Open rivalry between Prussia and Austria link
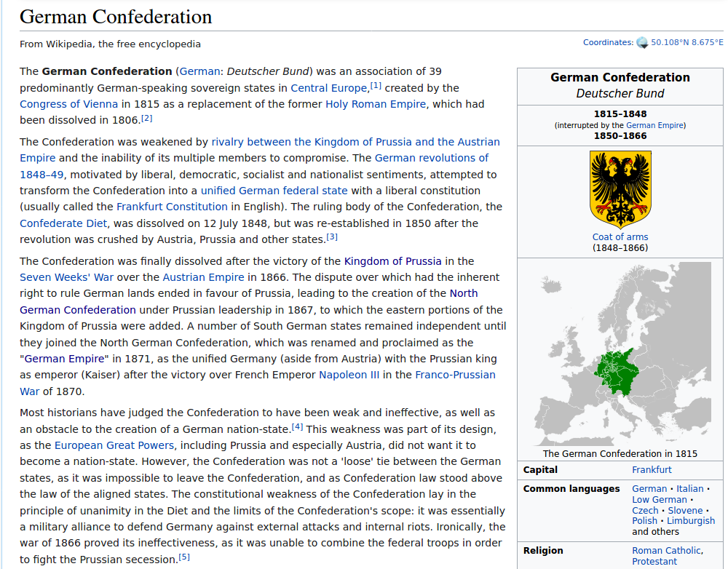728x569 pixels. [x=356, y=142]
